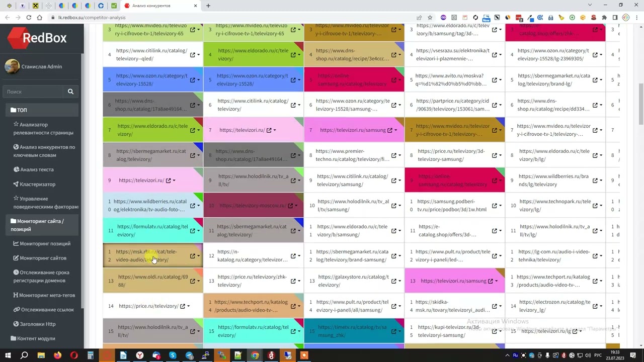Go to Анализ текста in sidebar

(33, 170)
